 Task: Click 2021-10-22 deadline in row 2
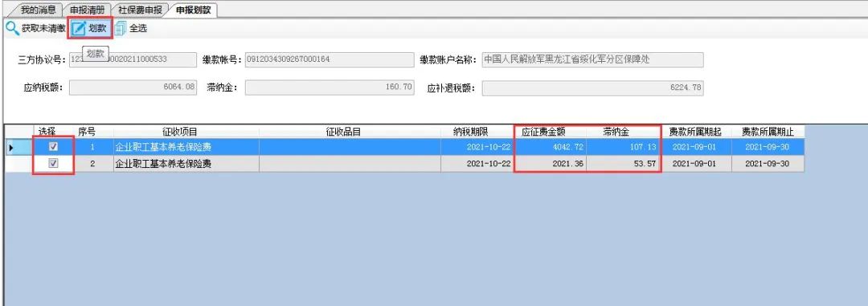[489, 164]
